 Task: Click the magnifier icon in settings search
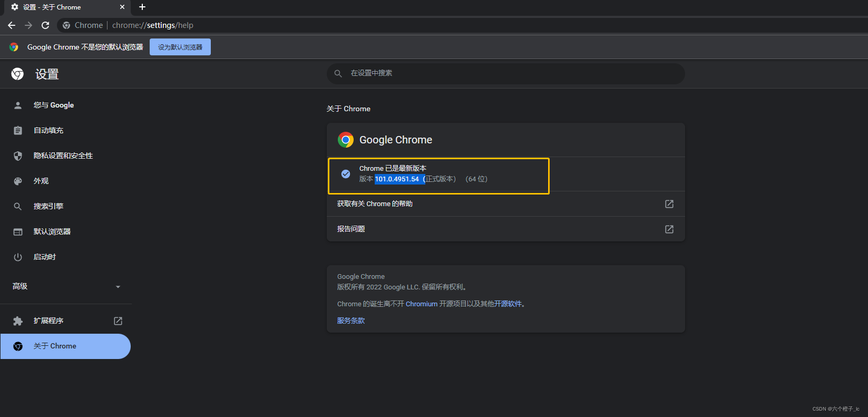tap(338, 73)
